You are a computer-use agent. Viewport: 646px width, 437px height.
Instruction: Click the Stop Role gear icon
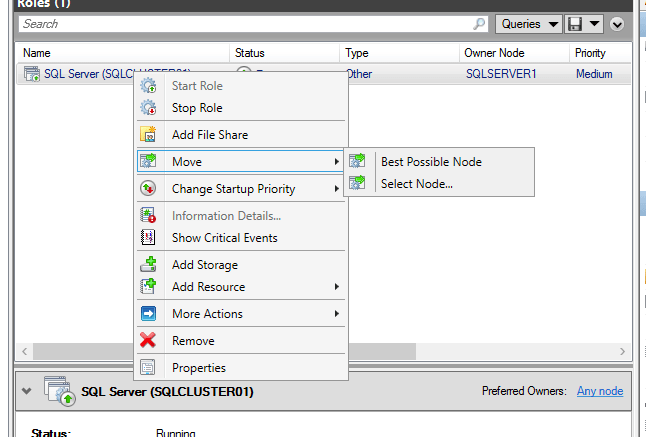[x=148, y=108]
